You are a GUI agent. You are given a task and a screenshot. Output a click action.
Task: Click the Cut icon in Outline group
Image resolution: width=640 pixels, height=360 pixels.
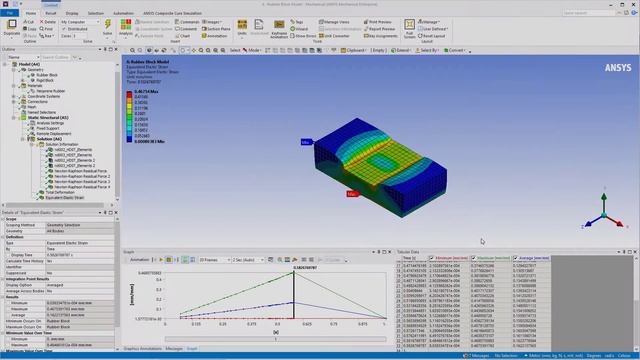tap(29, 22)
